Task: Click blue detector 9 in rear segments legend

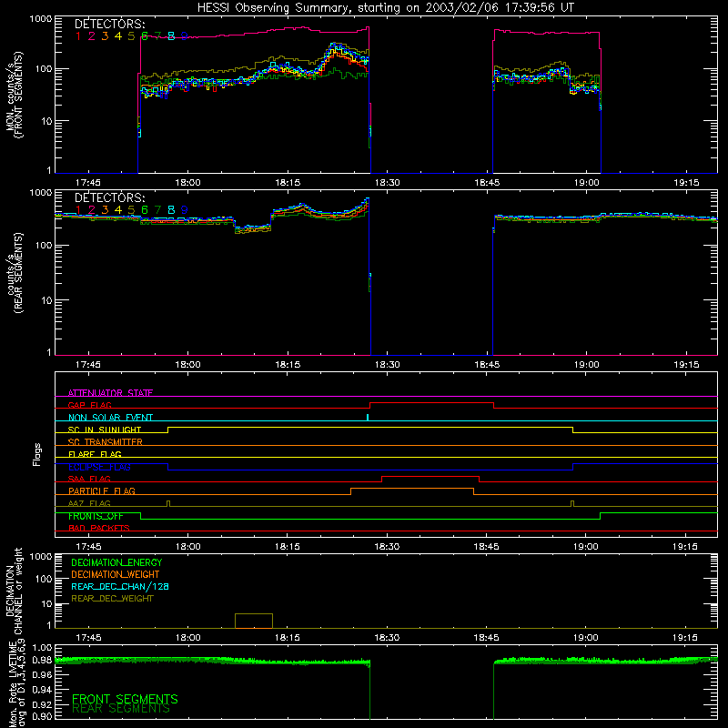Action: tap(185, 210)
